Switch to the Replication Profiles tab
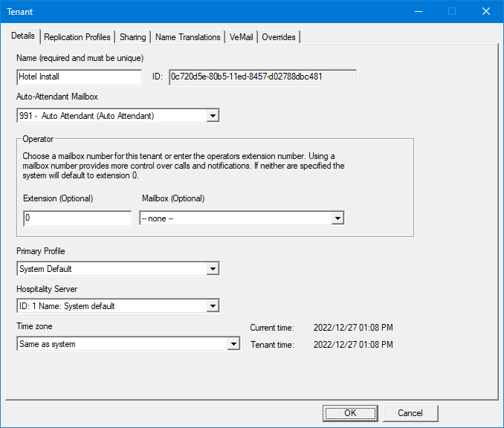 click(x=77, y=37)
